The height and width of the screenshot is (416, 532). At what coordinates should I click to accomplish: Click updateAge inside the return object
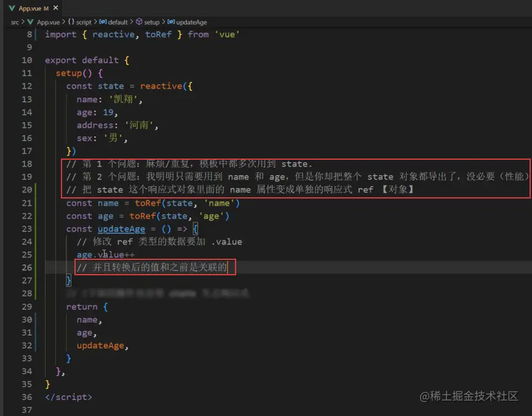click(100, 345)
